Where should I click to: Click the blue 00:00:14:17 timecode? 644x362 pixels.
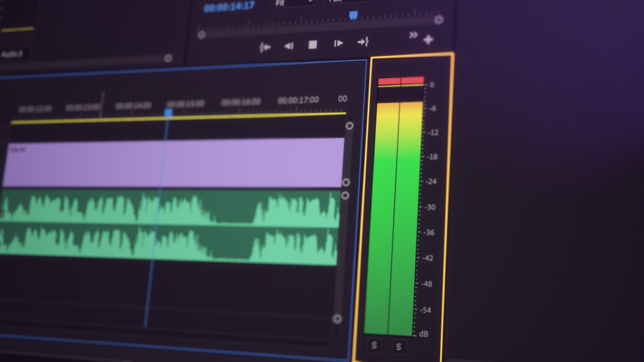click(x=229, y=6)
